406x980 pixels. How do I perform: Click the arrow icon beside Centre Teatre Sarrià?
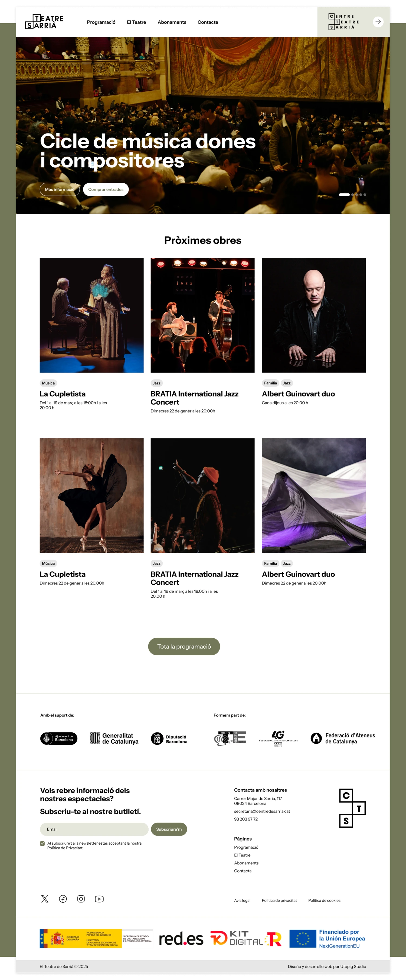coord(378,22)
